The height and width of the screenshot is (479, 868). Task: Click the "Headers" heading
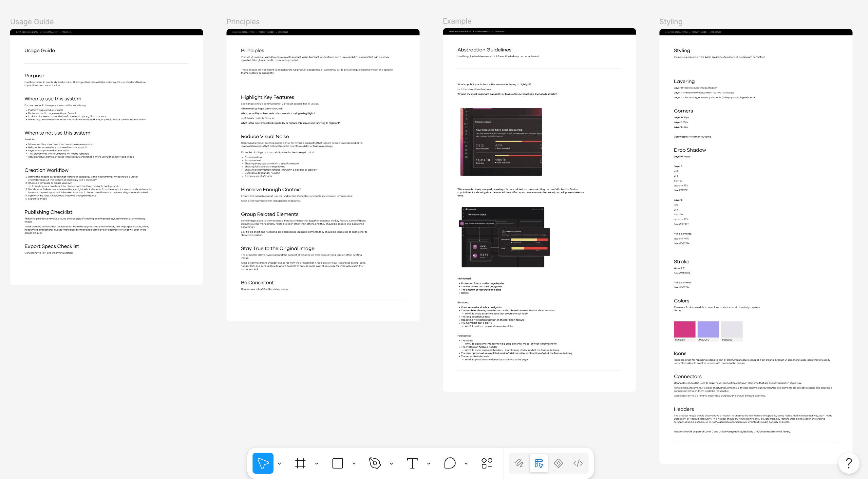[x=684, y=409]
